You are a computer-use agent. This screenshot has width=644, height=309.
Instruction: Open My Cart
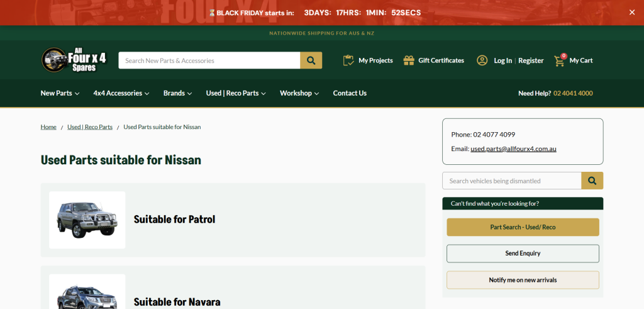click(580, 60)
